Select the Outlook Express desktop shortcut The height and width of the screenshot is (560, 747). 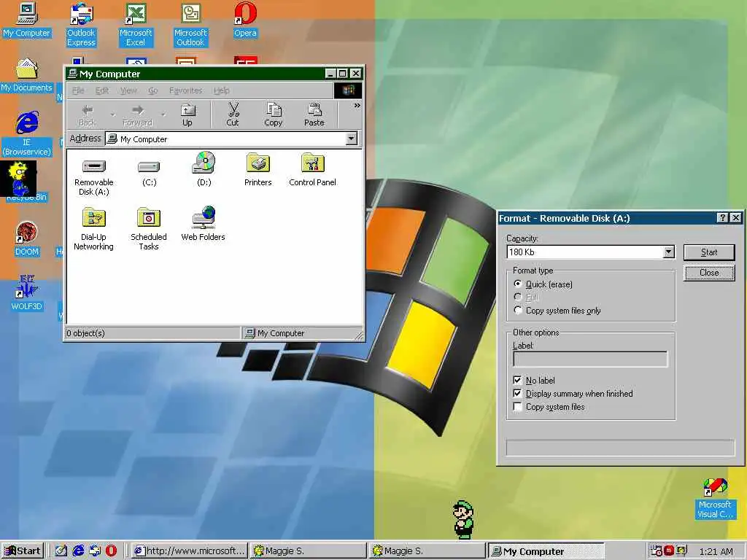tap(82, 25)
